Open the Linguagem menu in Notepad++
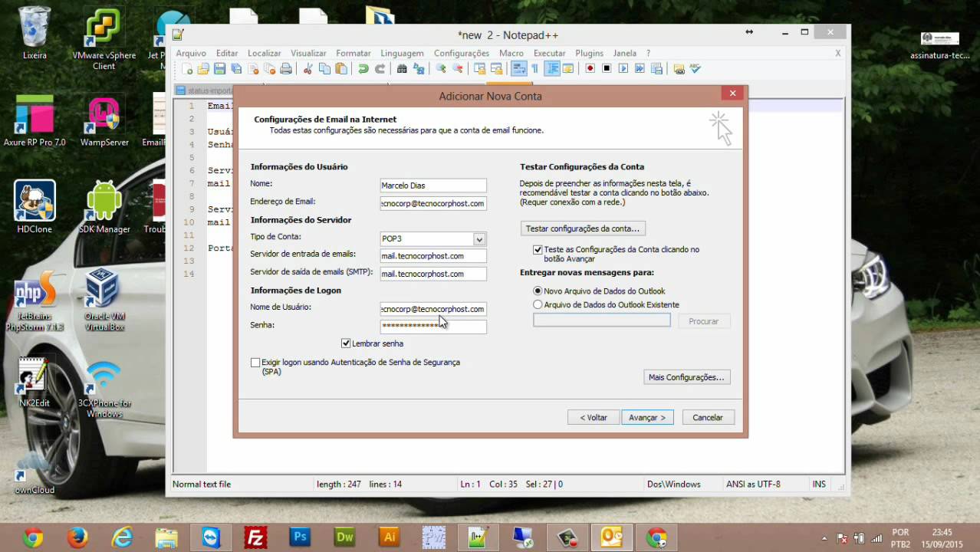Screen dimensions: 980x552 (402, 53)
